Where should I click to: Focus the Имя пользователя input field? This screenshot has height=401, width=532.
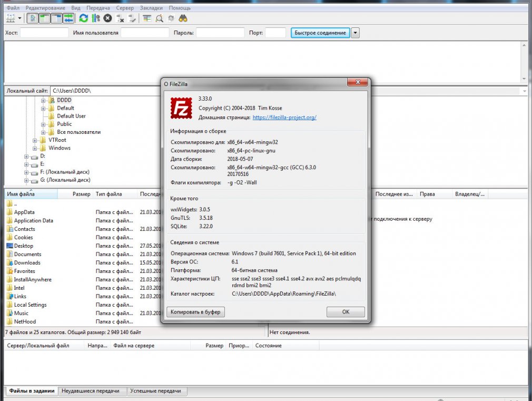145,33
